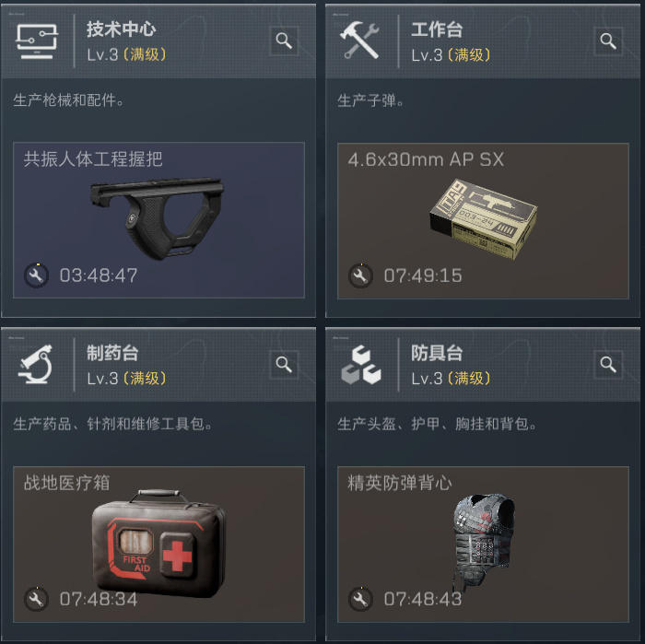Image resolution: width=645 pixels, height=644 pixels.
Task: Click the 制药台 magnifier search icon
Action: tap(284, 364)
